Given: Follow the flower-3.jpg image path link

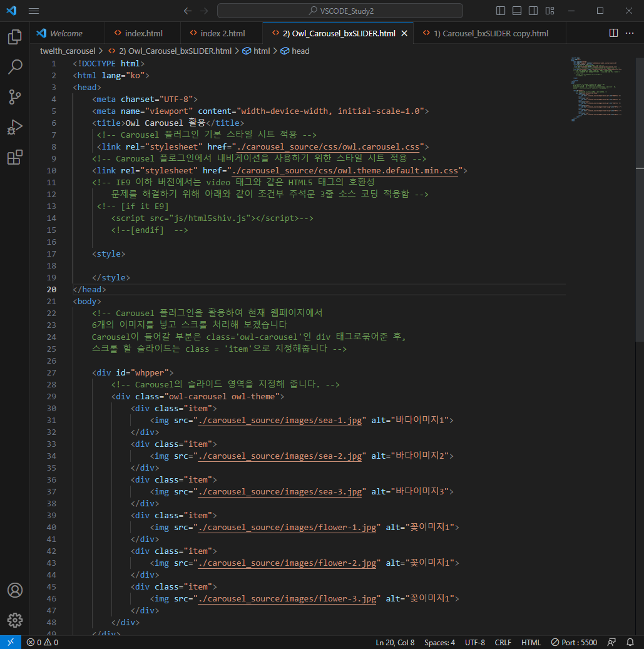Looking at the screenshot, I should (287, 599).
